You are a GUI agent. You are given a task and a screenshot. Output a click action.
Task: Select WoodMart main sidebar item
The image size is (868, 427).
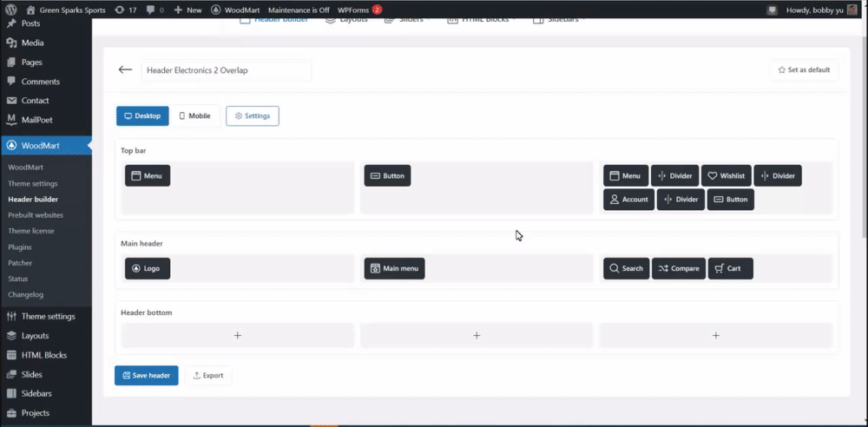click(46, 146)
